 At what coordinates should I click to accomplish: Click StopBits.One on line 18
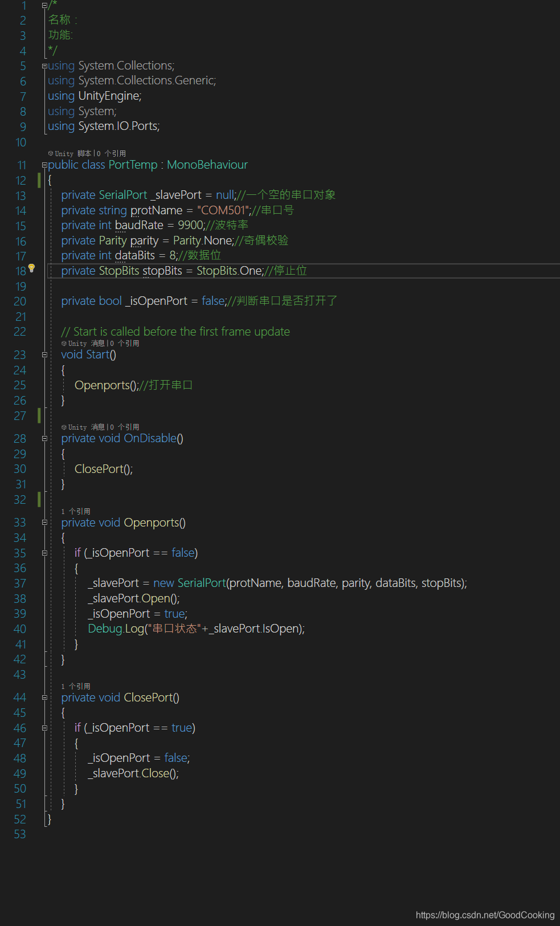(230, 271)
